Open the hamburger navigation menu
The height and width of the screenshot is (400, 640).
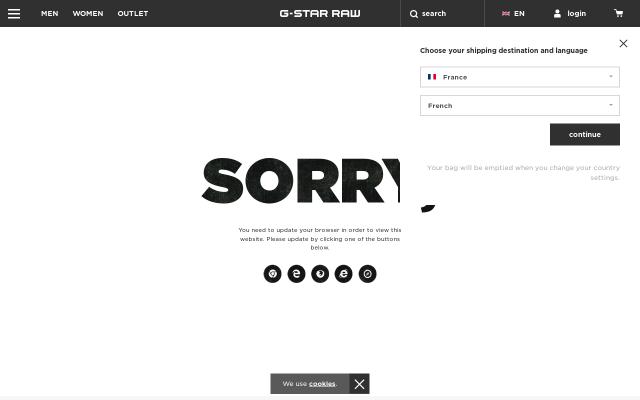coord(14,13)
